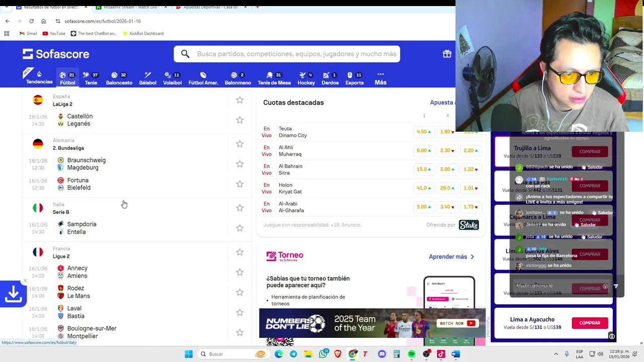This screenshot has height=362, width=644.
Task: Open WhatsApp from the taskbar
Action: 323,354
